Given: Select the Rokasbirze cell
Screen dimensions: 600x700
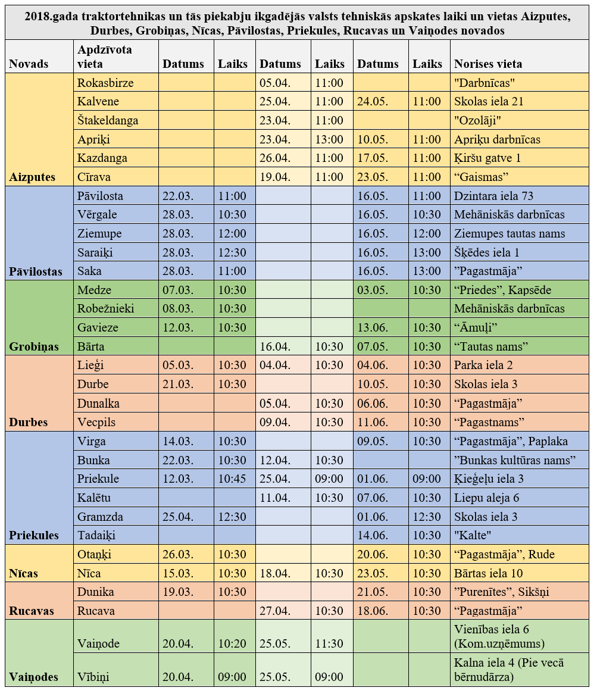Looking at the screenshot, I should pyautogui.click(x=105, y=83).
